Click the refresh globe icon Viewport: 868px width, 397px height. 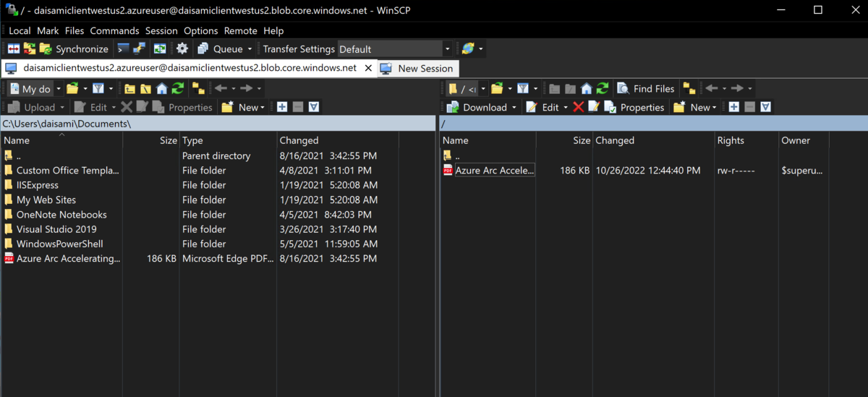click(x=468, y=49)
